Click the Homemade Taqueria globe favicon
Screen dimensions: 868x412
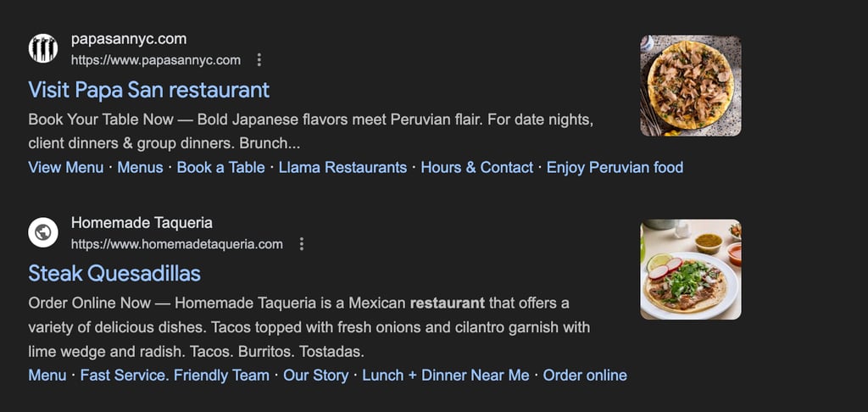pyautogui.click(x=42, y=233)
